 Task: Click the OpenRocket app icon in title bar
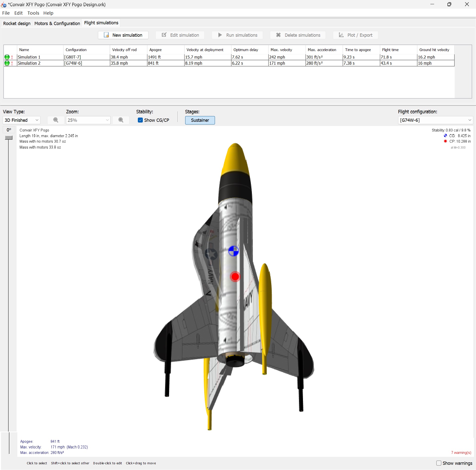click(3, 4)
